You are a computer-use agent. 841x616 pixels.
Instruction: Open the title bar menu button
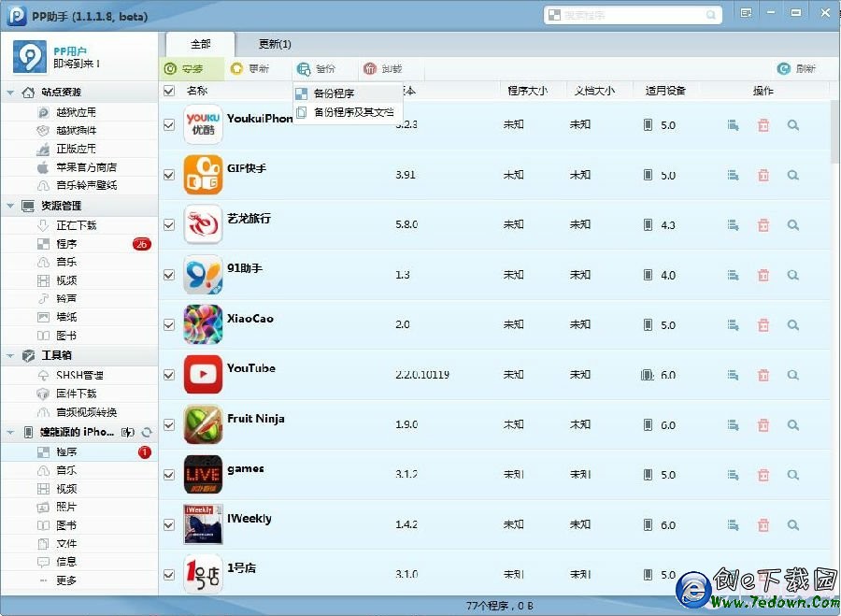tap(746, 13)
